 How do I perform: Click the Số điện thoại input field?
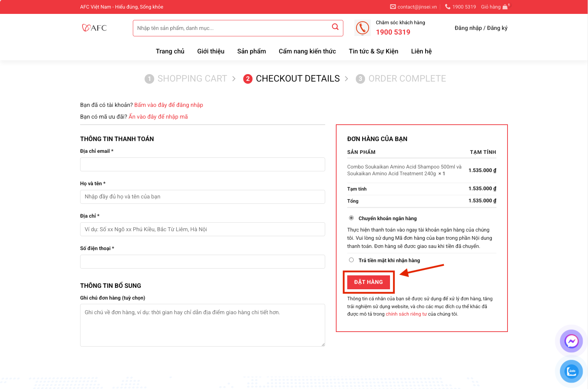click(202, 262)
